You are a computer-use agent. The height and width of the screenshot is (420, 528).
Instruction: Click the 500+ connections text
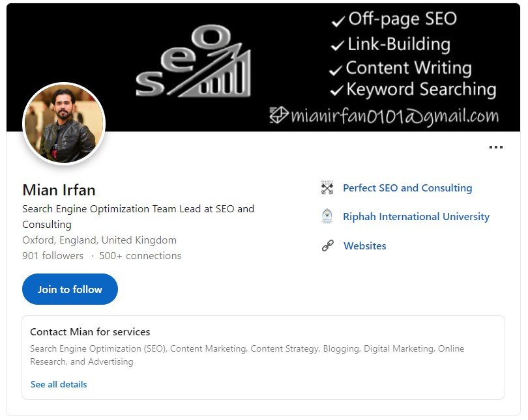(140, 256)
